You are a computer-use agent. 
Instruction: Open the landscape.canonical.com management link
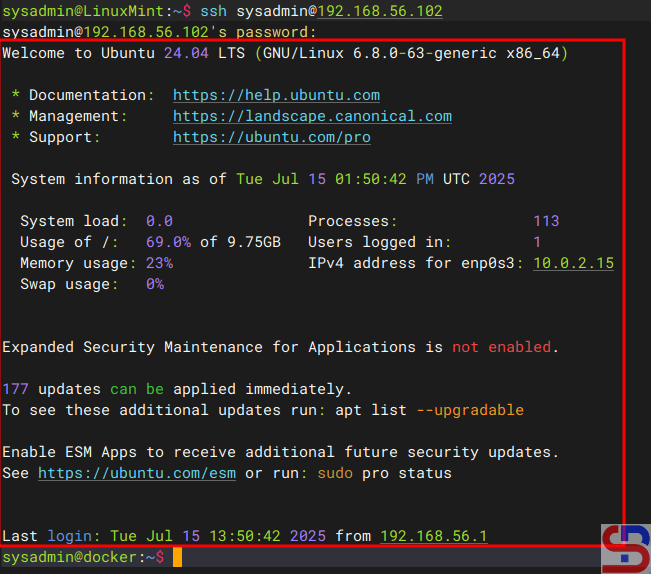(x=312, y=116)
